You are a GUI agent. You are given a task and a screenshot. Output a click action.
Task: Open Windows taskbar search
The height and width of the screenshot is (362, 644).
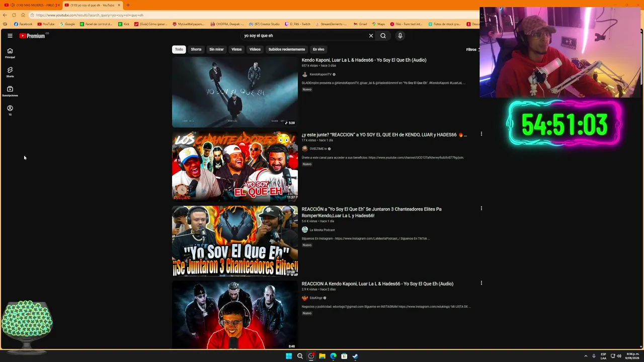point(300,356)
